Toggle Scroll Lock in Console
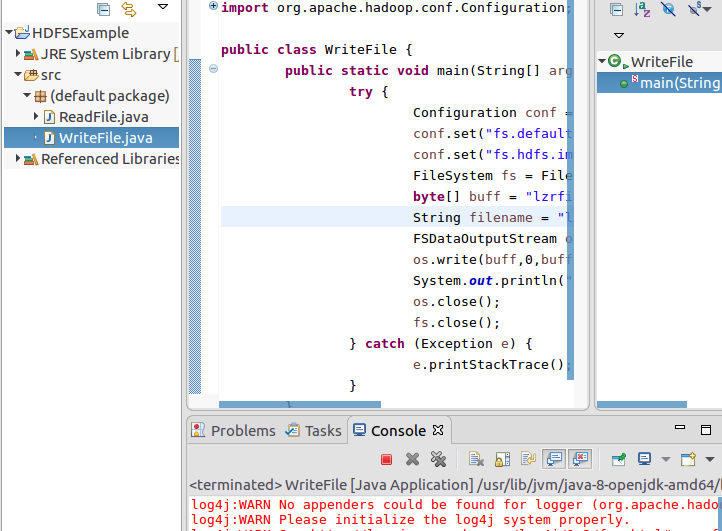 (502, 459)
